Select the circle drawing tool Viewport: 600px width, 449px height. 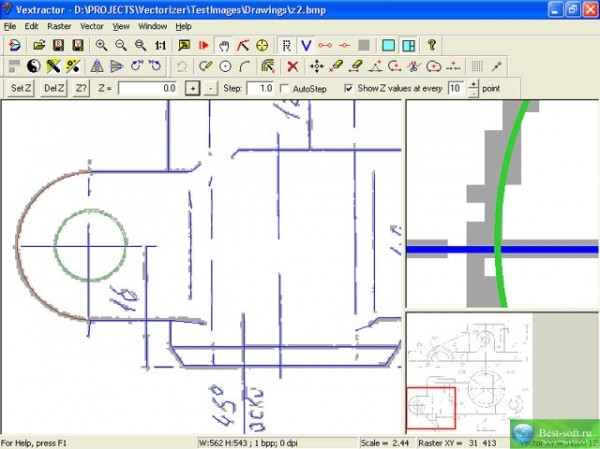click(x=224, y=66)
